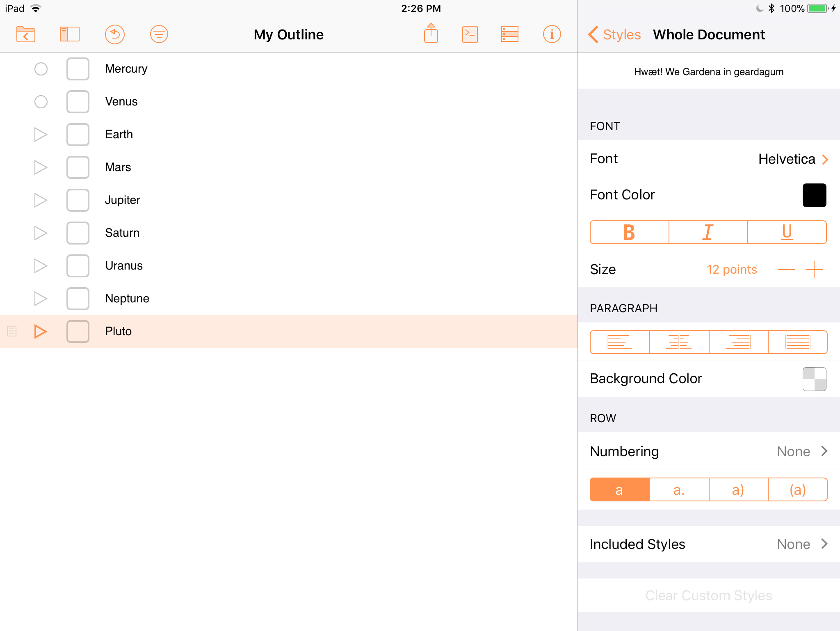Image resolution: width=840 pixels, height=631 pixels.
Task: Toggle the Saturn row checkbox
Action: [78, 233]
